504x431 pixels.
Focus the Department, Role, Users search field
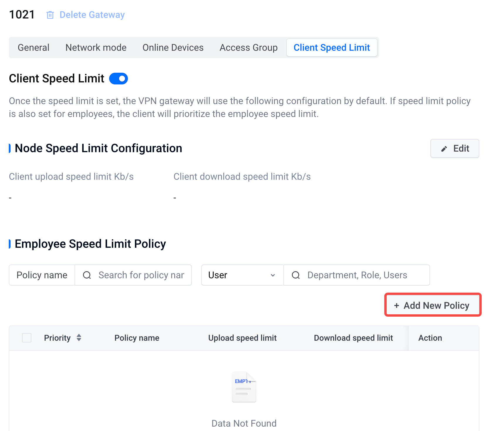point(364,275)
